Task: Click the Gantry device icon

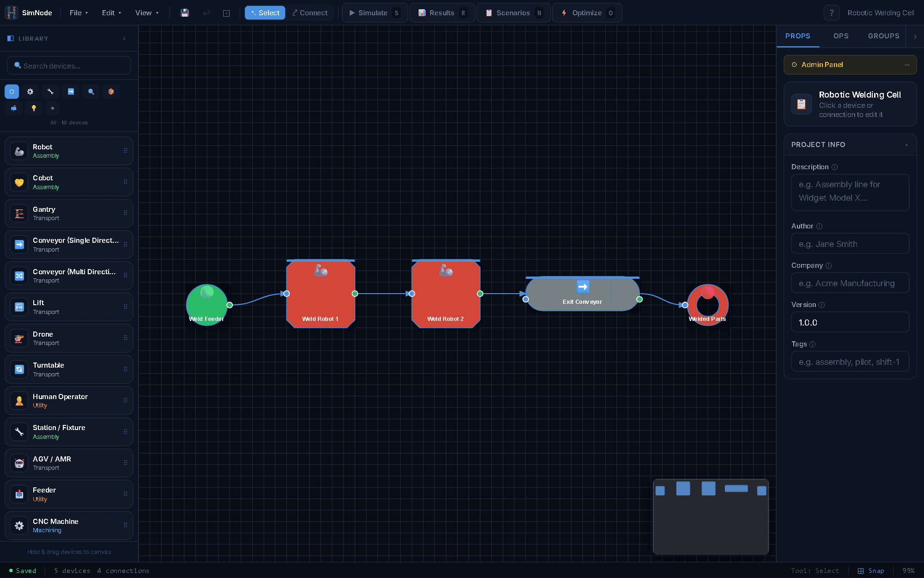Action: (x=19, y=214)
